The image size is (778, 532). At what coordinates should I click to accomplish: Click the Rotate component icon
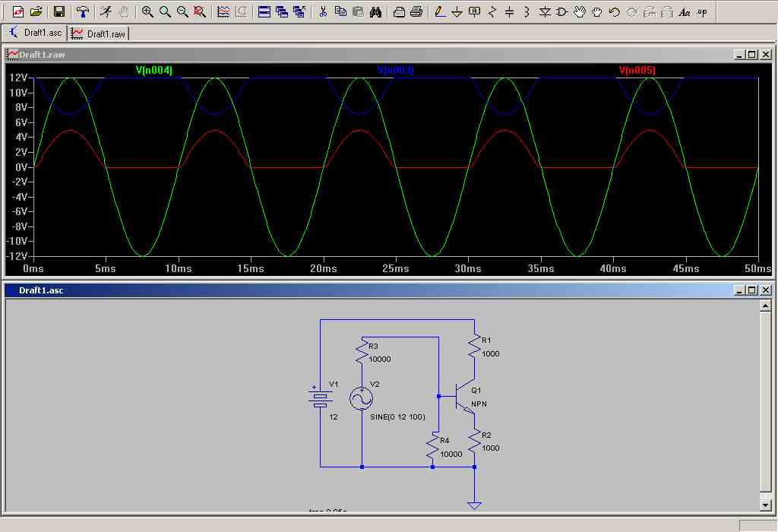click(x=650, y=11)
